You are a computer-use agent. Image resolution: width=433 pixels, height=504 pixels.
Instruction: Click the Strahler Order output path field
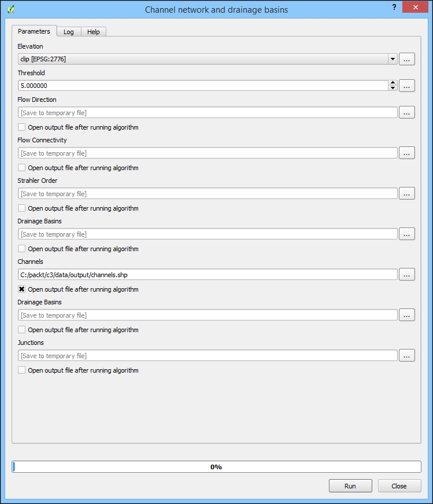208,193
